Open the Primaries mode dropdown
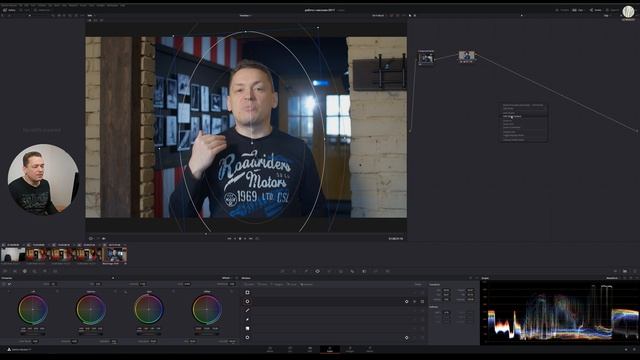This screenshot has width=640, height=360. pyautogui.click(x=226, y=278)
